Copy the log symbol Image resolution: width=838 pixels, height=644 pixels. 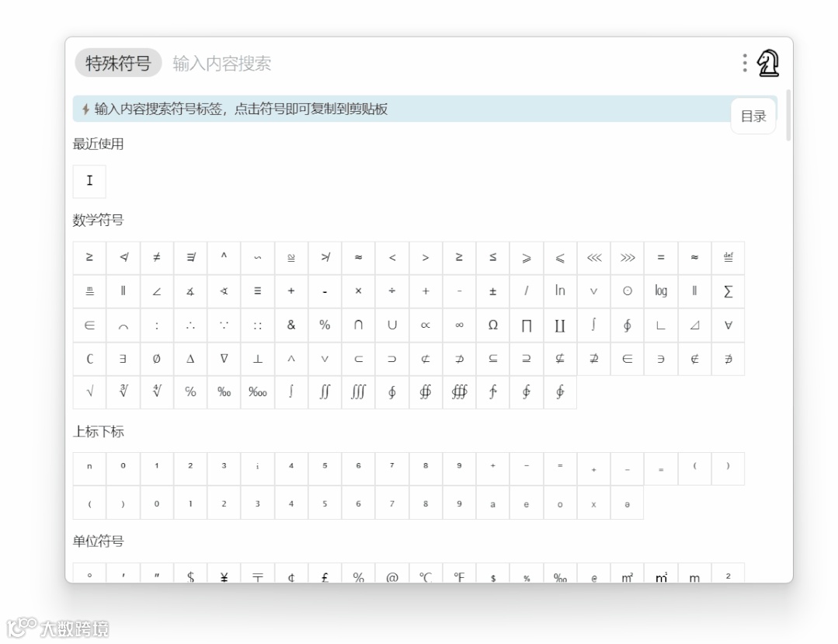[661, 291]
